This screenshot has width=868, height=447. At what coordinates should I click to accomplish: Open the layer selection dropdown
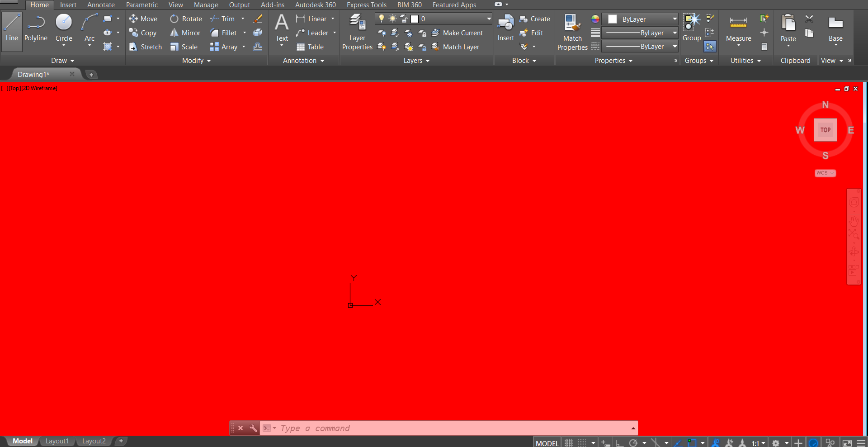click(x=488, y=19)
